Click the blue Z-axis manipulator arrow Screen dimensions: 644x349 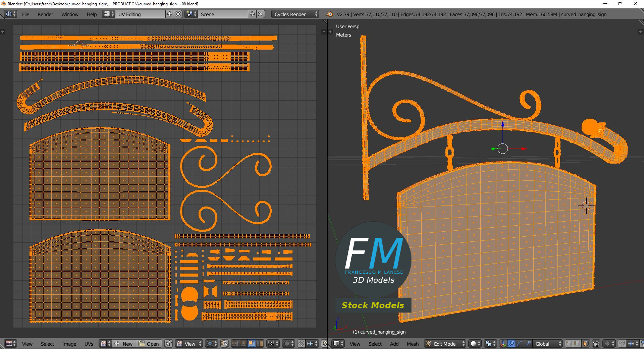[502, 125]
